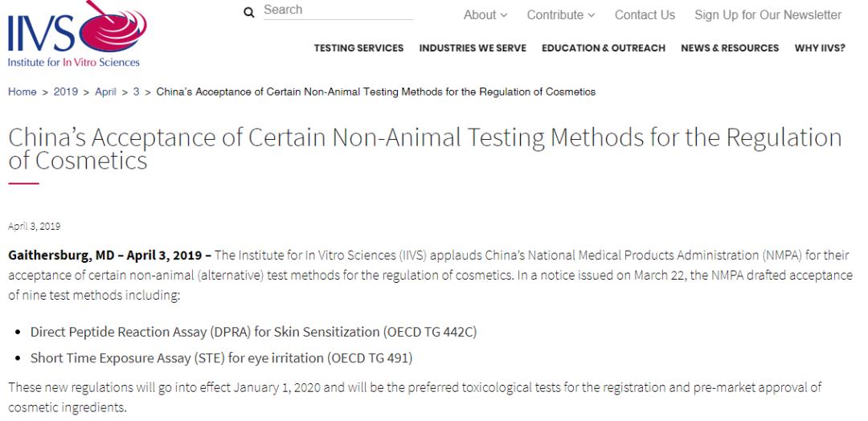Click the day 3 breadcrumb link
The height and width of the screenshot is (421, 868).
(137, 92)
